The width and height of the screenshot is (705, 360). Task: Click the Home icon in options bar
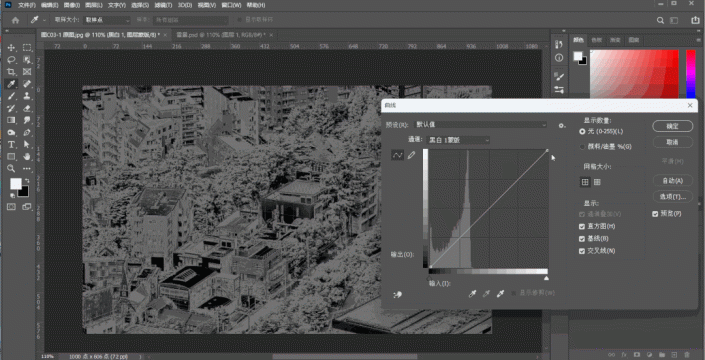(x=15, y=20)
